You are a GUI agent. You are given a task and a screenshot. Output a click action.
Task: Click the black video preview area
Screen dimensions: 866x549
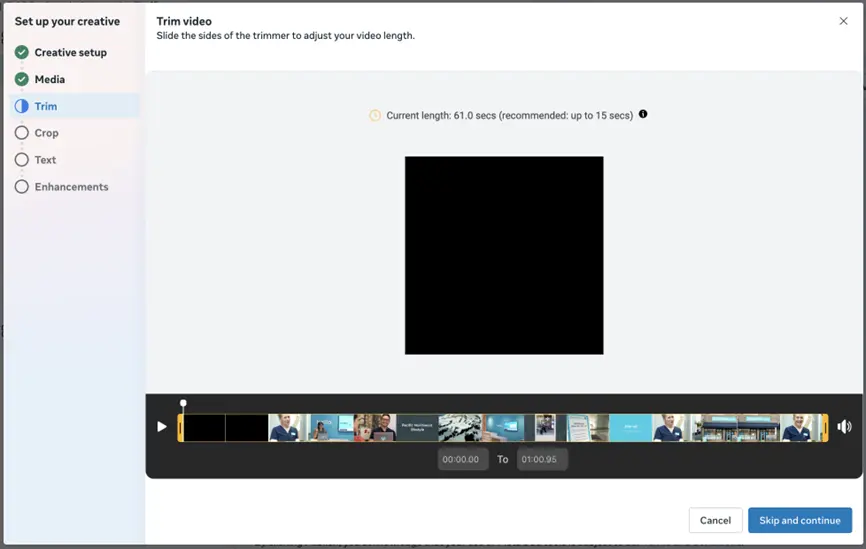(x=504, y=255)
